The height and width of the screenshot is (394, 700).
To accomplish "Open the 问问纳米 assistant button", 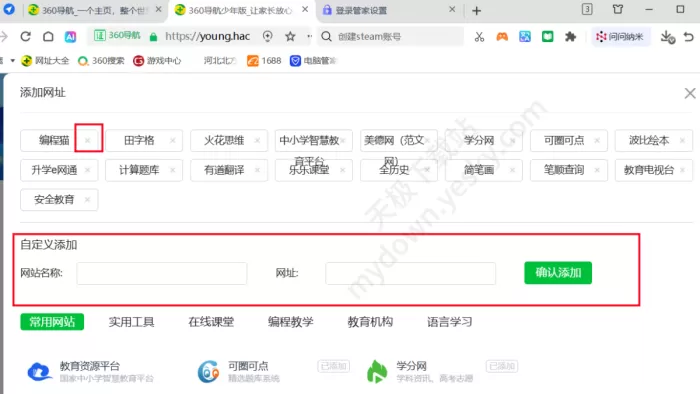I will [621, 37].
